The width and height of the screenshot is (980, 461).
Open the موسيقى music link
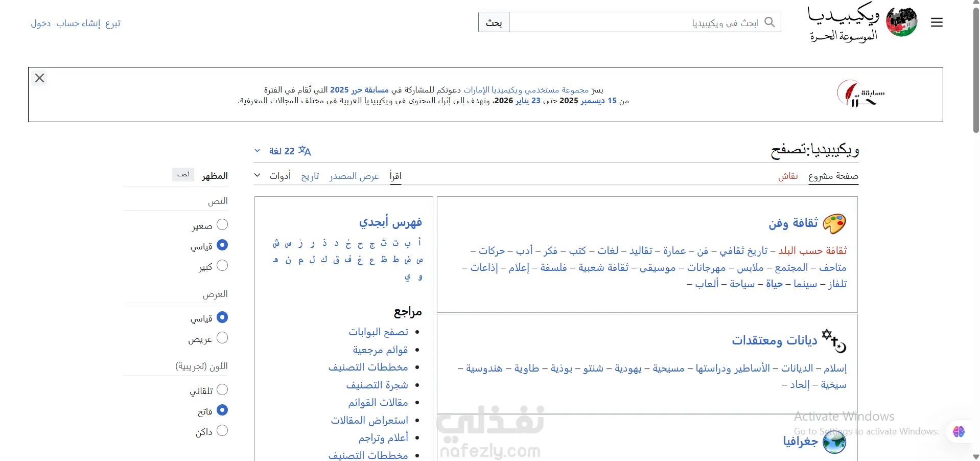[658, 267]
